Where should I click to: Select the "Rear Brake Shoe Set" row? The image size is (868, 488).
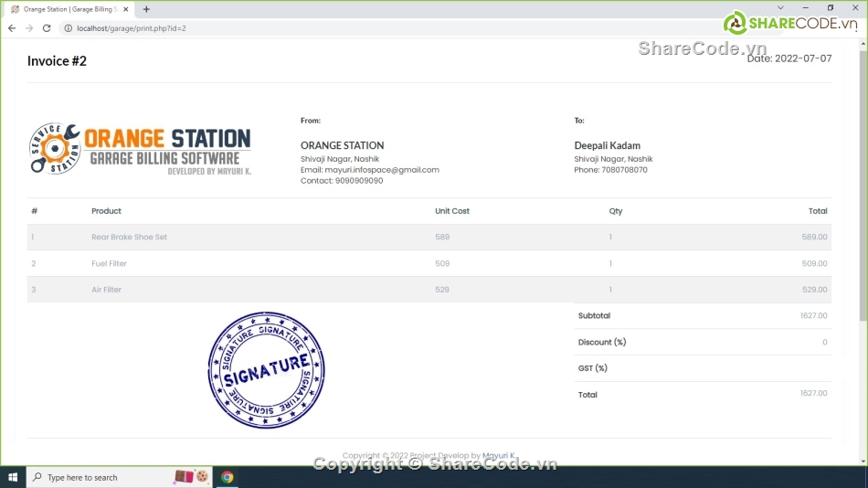coord(429,237)
